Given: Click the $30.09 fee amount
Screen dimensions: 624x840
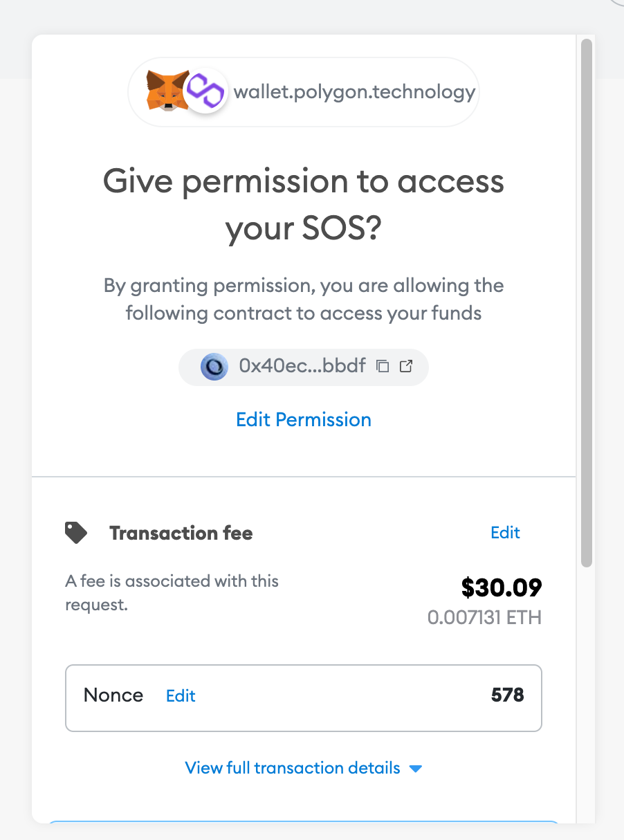Looking at the screenshot, I should [502, 587].
